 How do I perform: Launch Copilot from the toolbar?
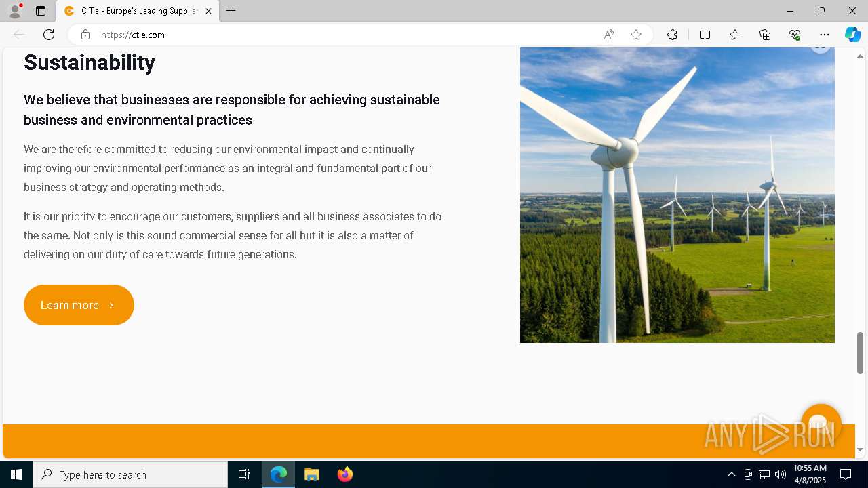(852, 35)
